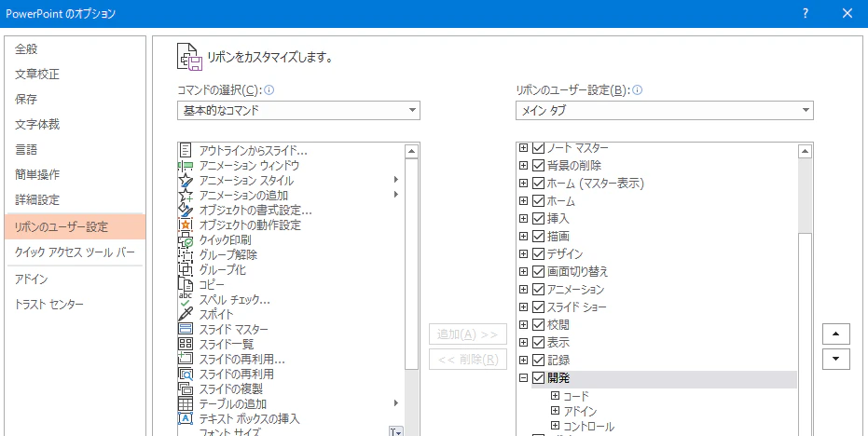Select the 簡単操作 category
This screenshot has height=436, width=868.
(x=75, y=175)
